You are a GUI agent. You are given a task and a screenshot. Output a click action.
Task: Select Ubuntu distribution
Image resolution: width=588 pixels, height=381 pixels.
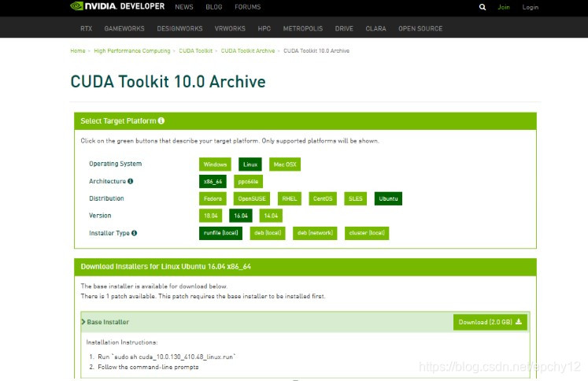[x=388, y=198]
